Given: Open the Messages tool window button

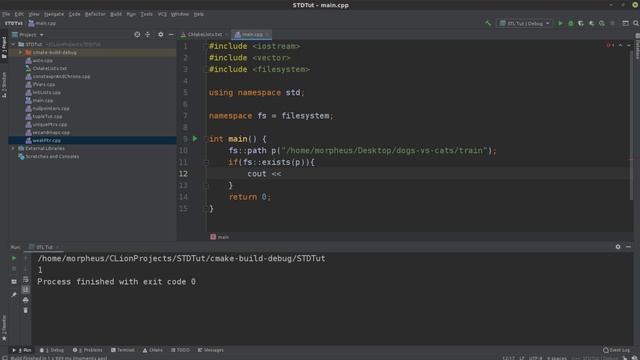Looking at the screenshot, I should click(x=211, y=350).
